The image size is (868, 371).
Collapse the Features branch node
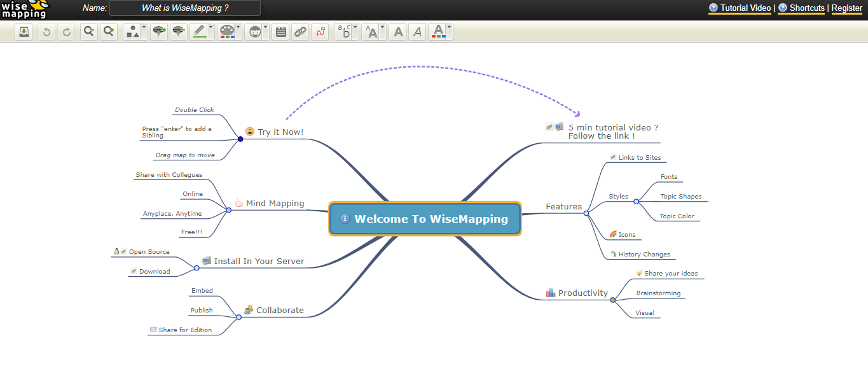click(x=587, y=214)
